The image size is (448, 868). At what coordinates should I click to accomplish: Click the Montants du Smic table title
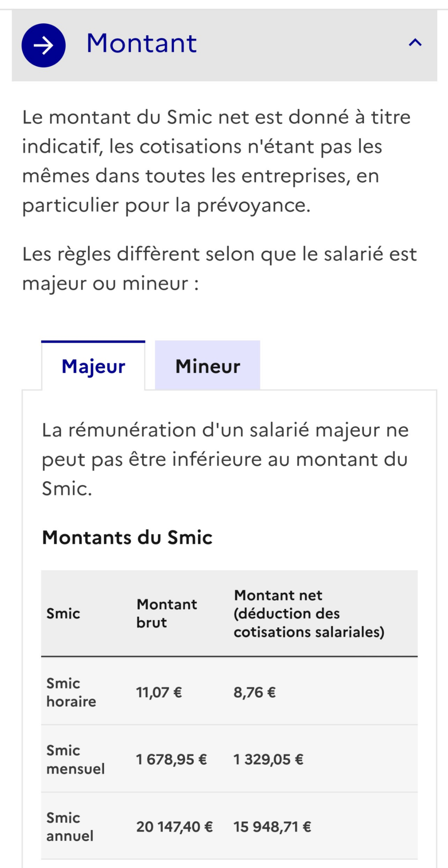127,538
